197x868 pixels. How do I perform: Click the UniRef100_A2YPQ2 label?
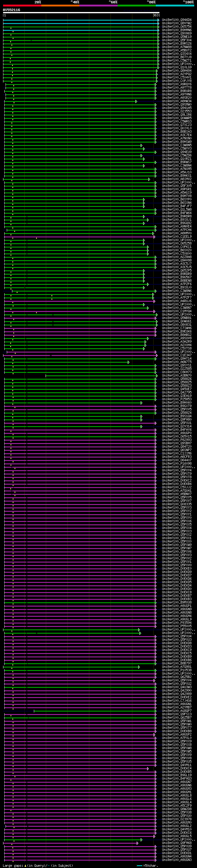[x=177, y=74]
